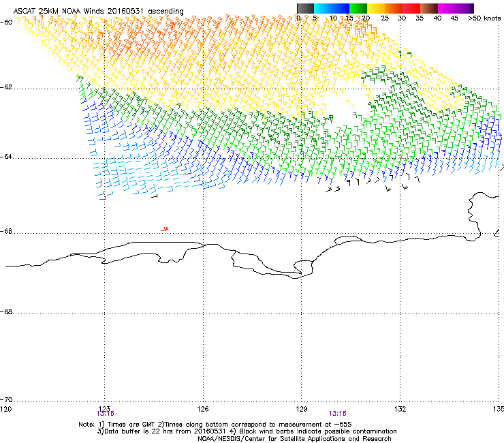Click the longitude axis label '126'
Image resolution: width=504 pixels, height=443 pixels.
point(203,409)
